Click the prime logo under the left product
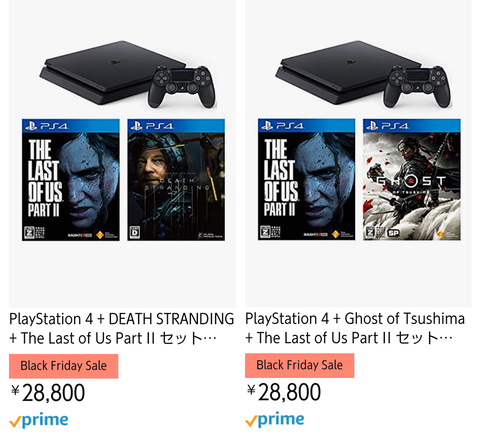Viewport: 480px width, 448px height. (x=39, y=421)
